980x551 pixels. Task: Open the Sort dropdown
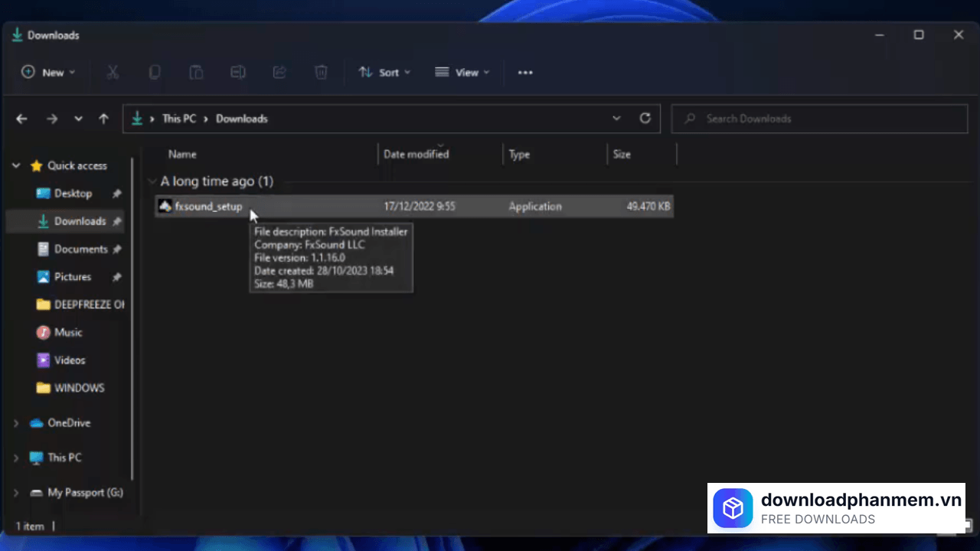click(384, 72)
